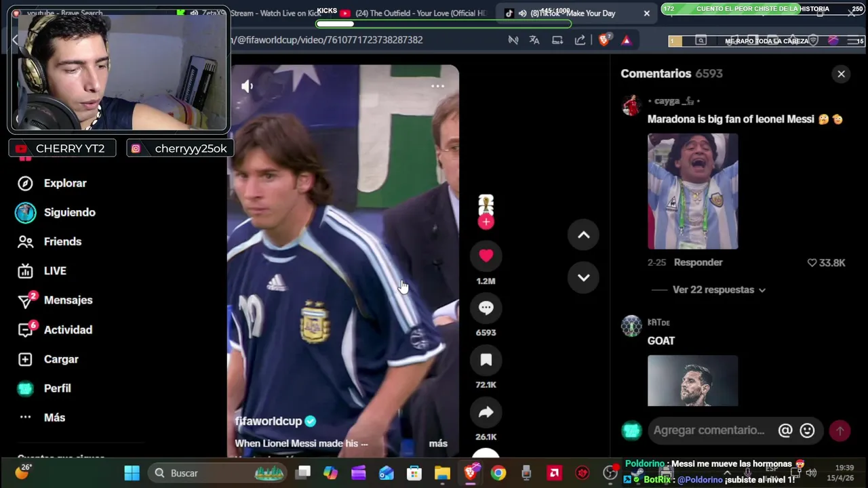Screen dimensions: 868x488
Task: Open the fifaworldcup profile name on video
Action: tap(269, 421)
